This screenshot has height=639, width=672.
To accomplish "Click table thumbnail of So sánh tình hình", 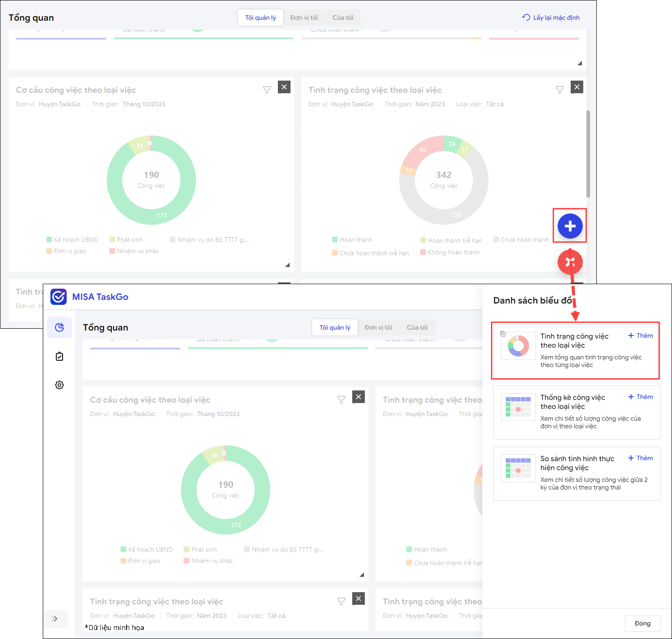I will pos(518,468).
